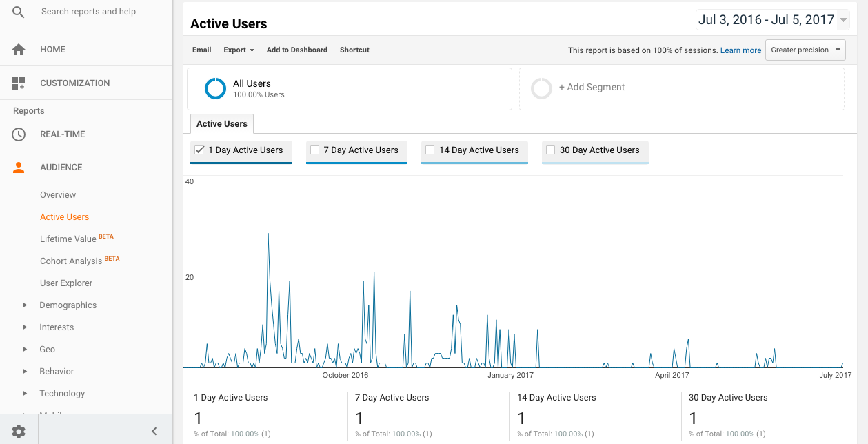This screenshot has height=444, width=868.
Task: Expand the Demographics section
Action: tap(25, 305)
